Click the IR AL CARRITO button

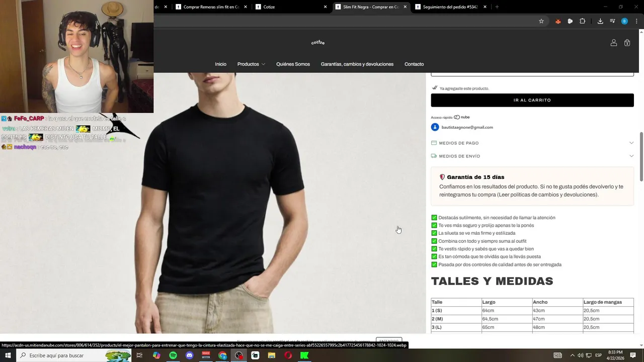(532, 100)
